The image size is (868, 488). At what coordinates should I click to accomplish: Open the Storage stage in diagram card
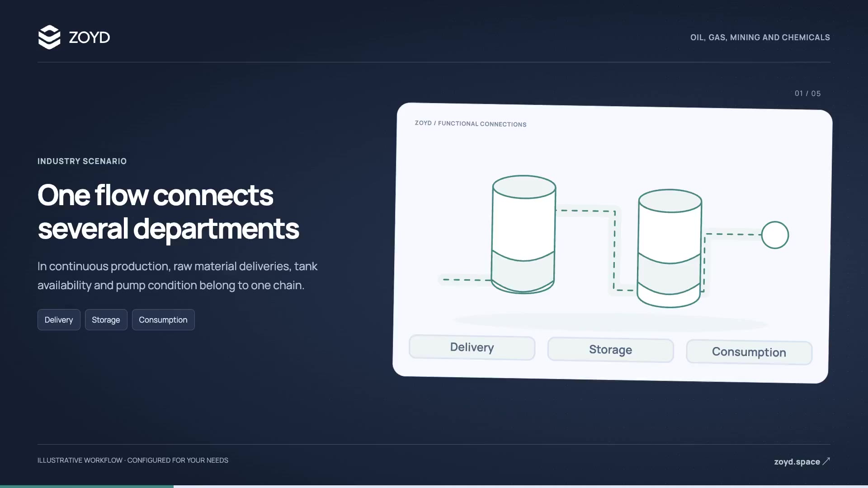pyautogui.click(x=611, y=350)
